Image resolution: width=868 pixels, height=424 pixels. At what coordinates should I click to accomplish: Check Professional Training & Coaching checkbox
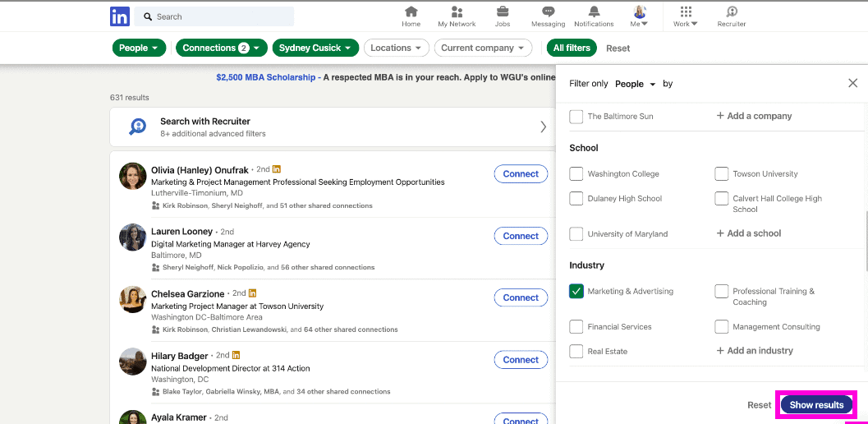click(721, 291)
